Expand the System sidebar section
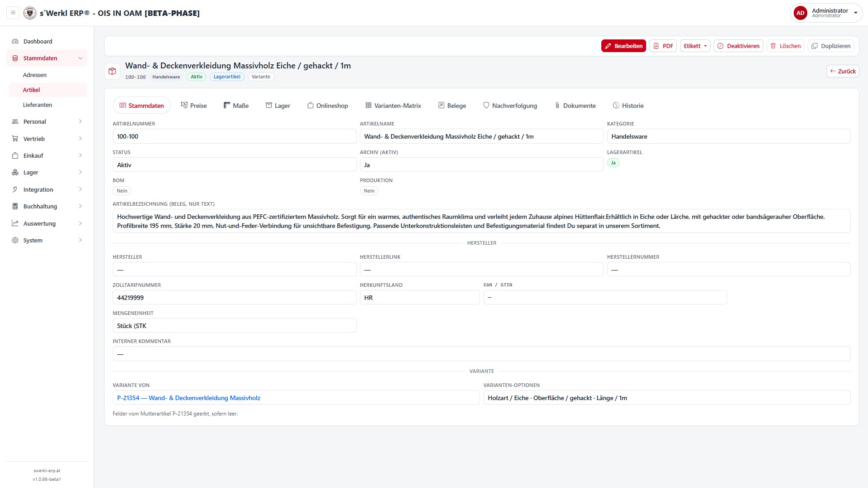 47,240
